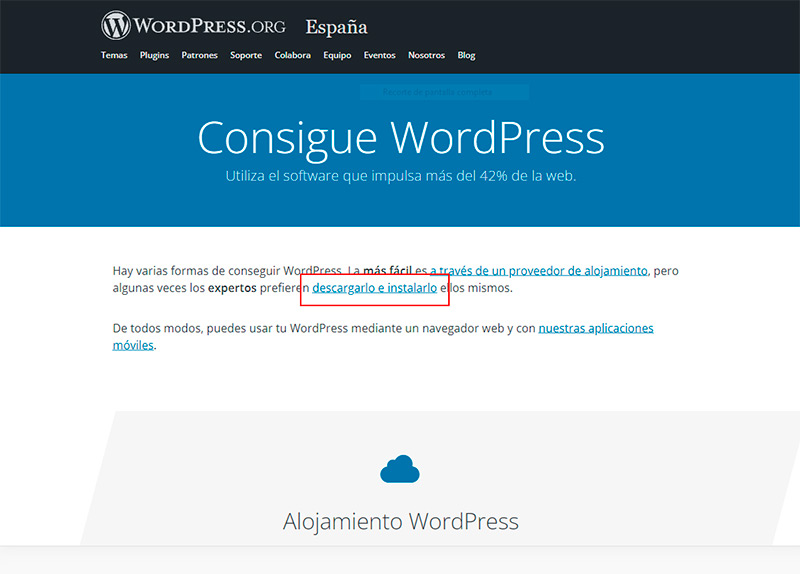Open the 'nuestras aplicaciones móviles' link

pos(595,328)
